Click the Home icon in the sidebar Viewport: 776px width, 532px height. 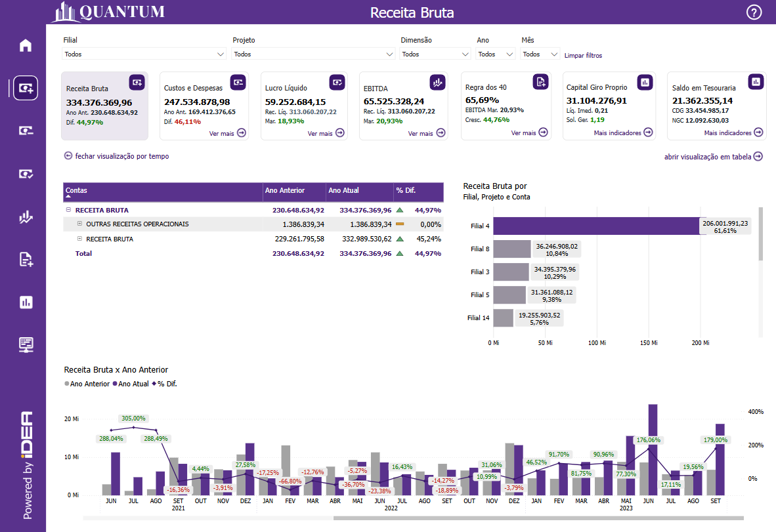tap(26, 45)
